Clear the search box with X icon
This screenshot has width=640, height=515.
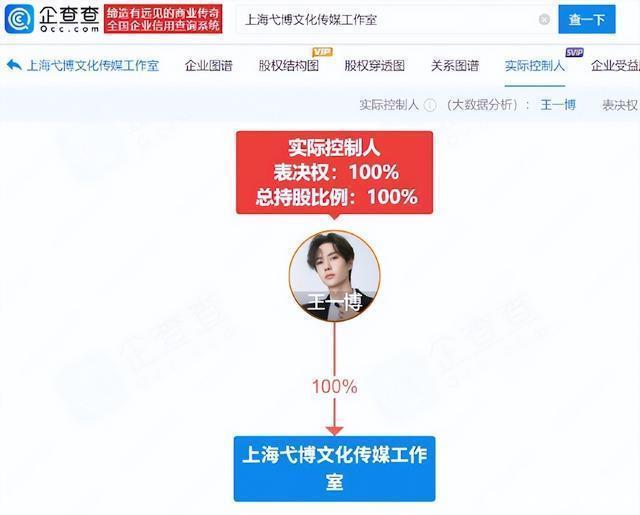pyautogui.click(x=544, y=19)
